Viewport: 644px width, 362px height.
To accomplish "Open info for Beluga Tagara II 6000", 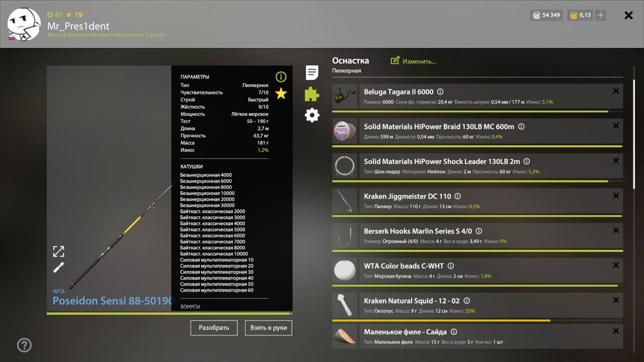I will [440, 92].
